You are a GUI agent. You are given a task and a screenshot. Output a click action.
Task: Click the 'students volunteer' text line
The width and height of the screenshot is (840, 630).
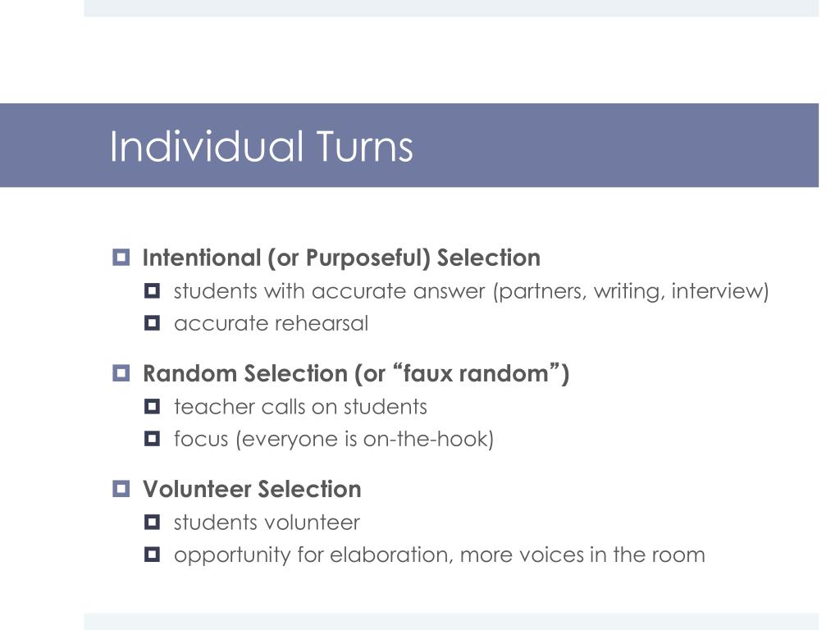click(267, 523)
